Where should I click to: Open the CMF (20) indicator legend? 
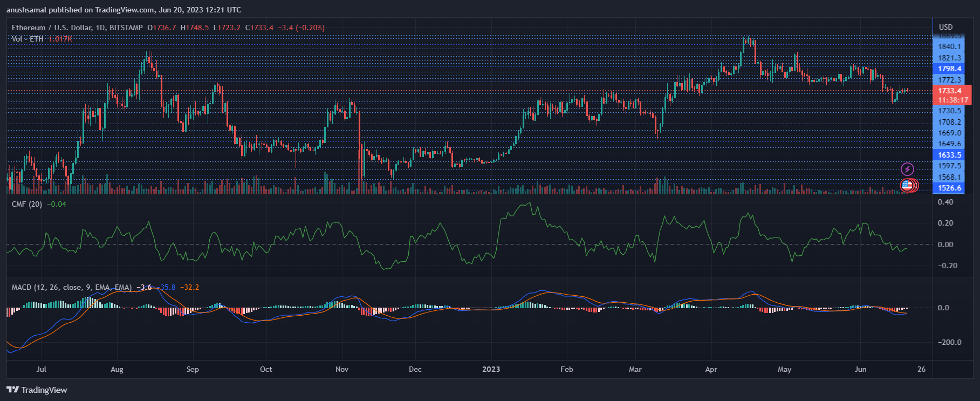pyautogui.click(x=27, y=204)
